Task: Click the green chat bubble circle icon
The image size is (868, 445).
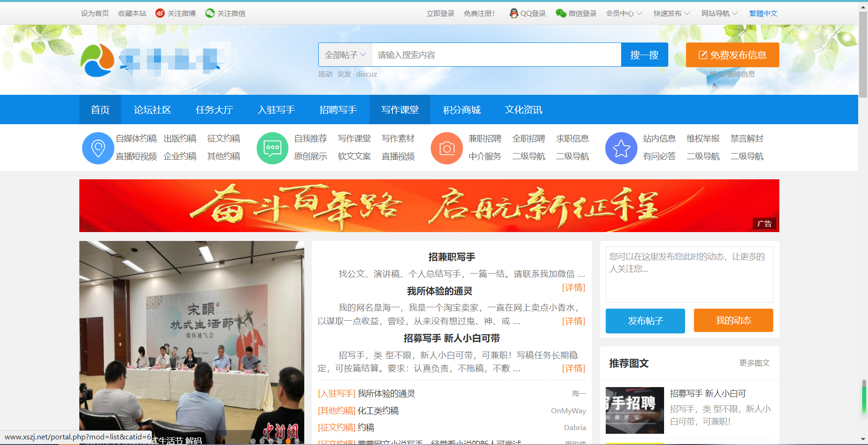Action: click(x=273, y=148)
